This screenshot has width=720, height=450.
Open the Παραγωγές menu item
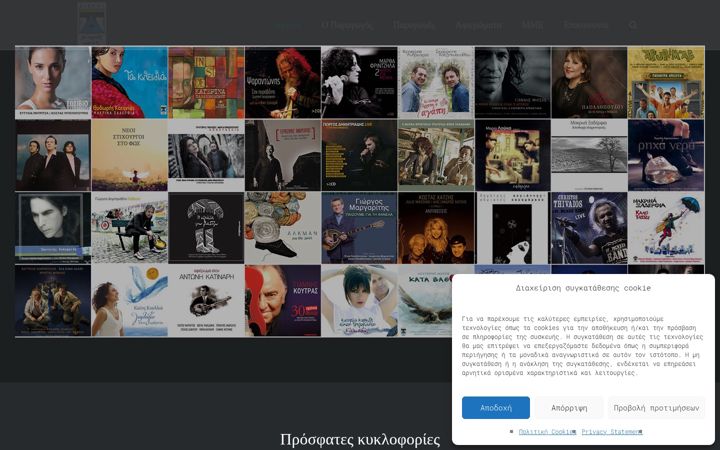414,25
